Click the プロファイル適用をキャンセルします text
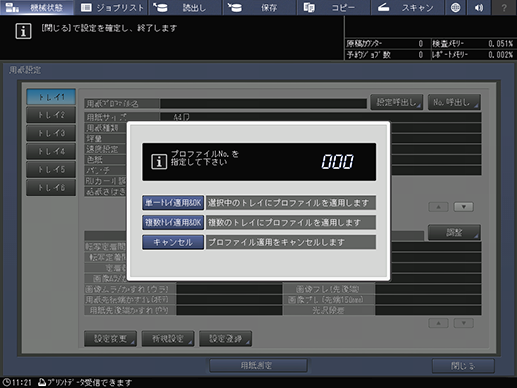The width and height of the screenshot is (517, 388). tap(276, 242)
